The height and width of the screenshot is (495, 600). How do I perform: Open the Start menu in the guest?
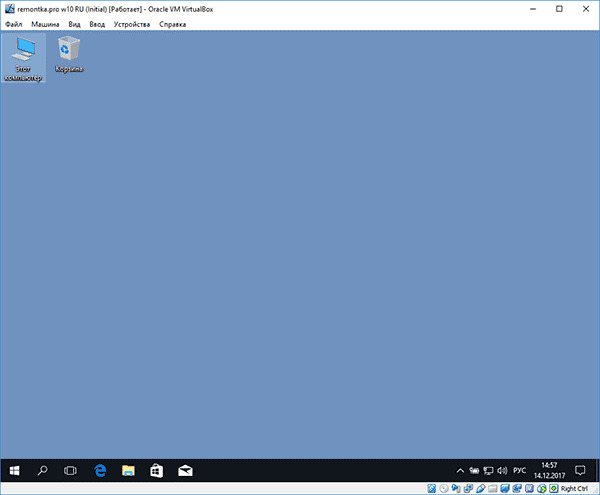click(x=15, y=469)
